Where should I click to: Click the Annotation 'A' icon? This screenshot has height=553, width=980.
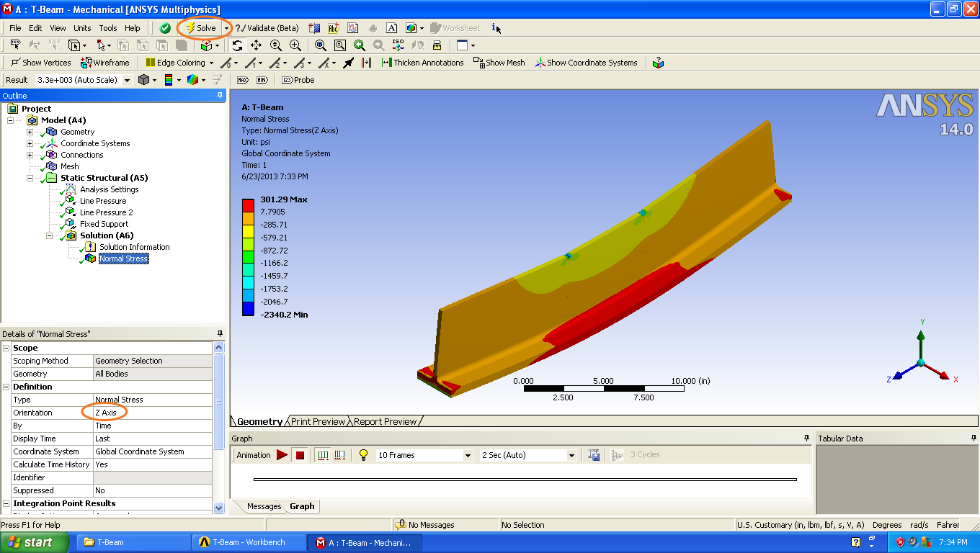coord(391,28)
